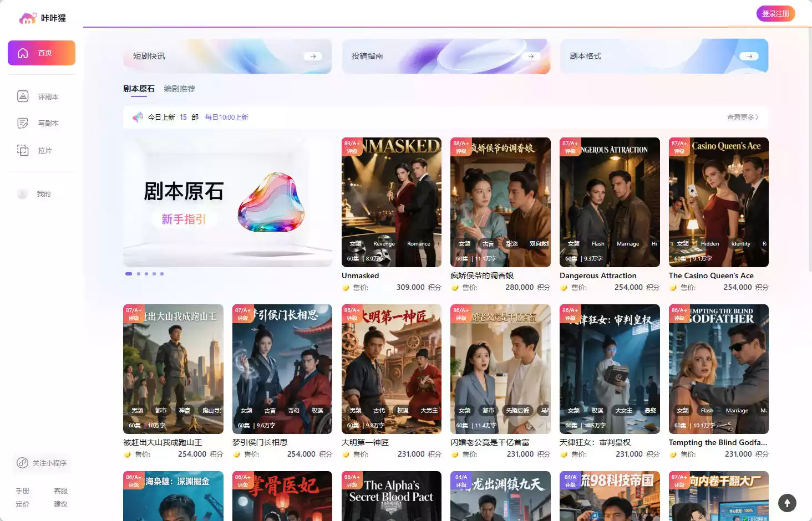Click the 我的 avatar icon
This screenshot has height=521, width=812.
tap(23, 193)
